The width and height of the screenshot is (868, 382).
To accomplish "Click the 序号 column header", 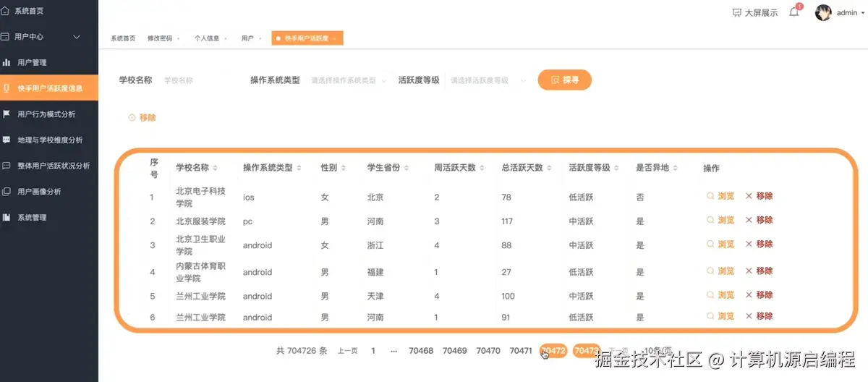I will point(154,168).
